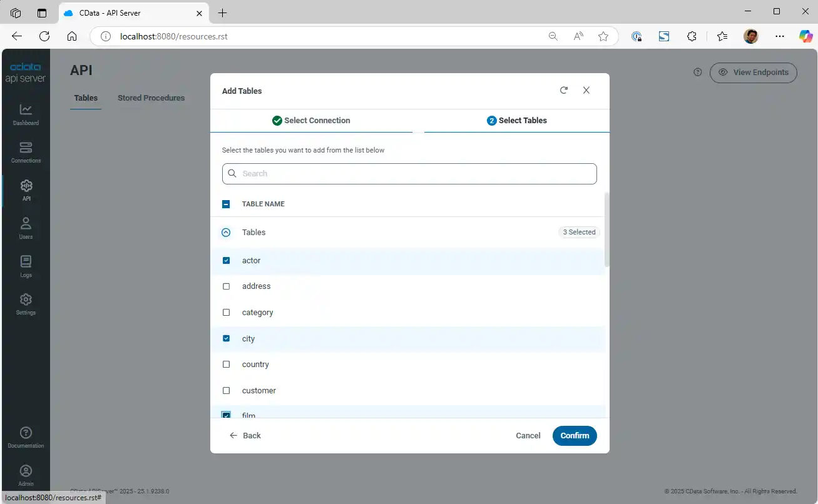The width and height of the screenshot is (818, 504).
Task: Collapse the Tables group chevron
Action: (227, 233)
